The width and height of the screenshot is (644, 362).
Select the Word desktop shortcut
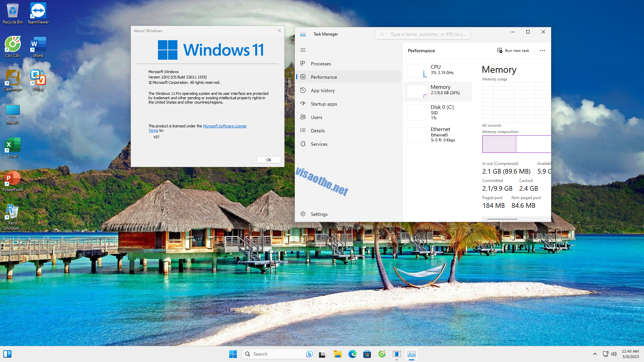(38, 47)
